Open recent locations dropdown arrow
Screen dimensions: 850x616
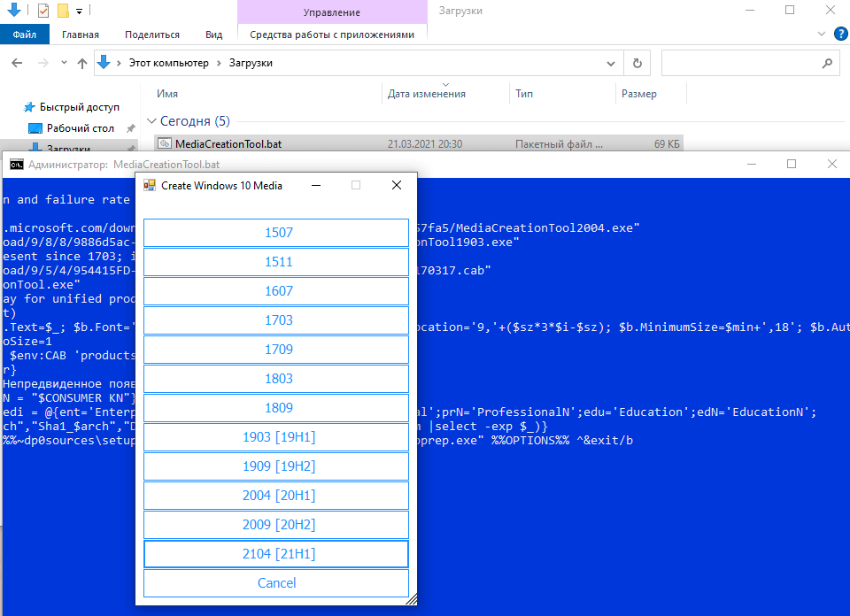pyautogui.click(x=64, y=64)
